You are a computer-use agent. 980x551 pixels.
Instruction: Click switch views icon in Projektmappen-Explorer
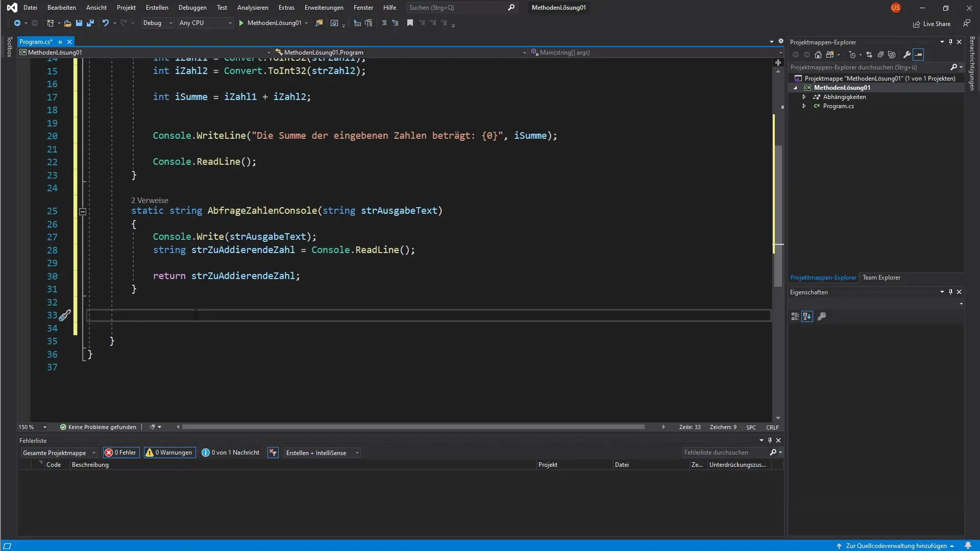click(x=830, y=55)
